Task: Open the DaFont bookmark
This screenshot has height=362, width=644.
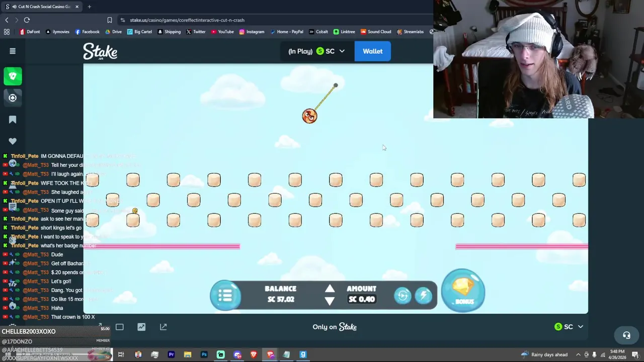Action: [x=30, y=32]
